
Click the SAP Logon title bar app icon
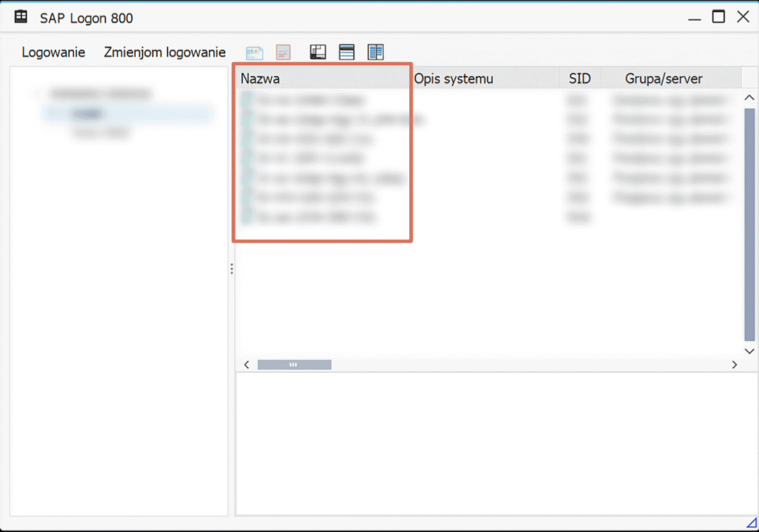click(x=21, y=17)
